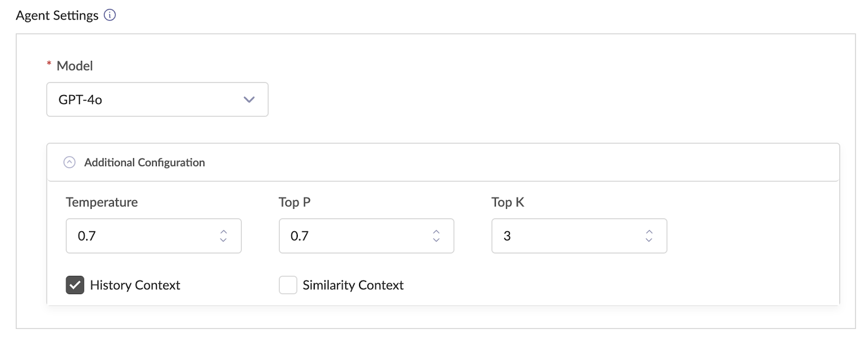The height and width of the screenshot is (342, 868).
Task: Click the Top P input field
Action: [x=354, y=236]
